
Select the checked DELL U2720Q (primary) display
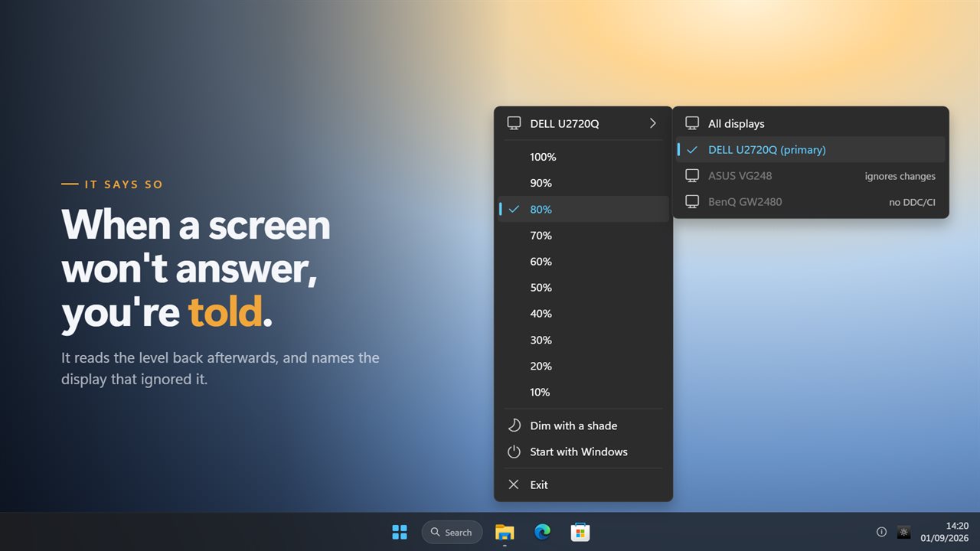[x=811, y=149]
